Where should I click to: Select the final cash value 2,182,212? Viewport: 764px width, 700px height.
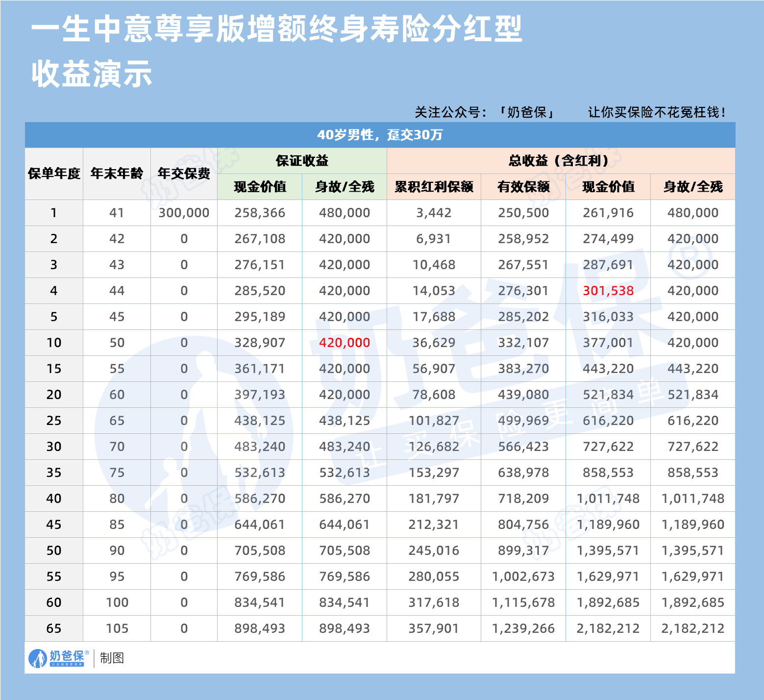(x=608, y=628)
